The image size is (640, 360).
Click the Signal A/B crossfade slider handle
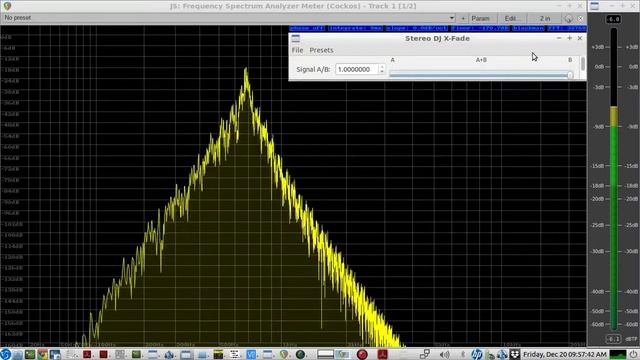[x=570, y=75]
